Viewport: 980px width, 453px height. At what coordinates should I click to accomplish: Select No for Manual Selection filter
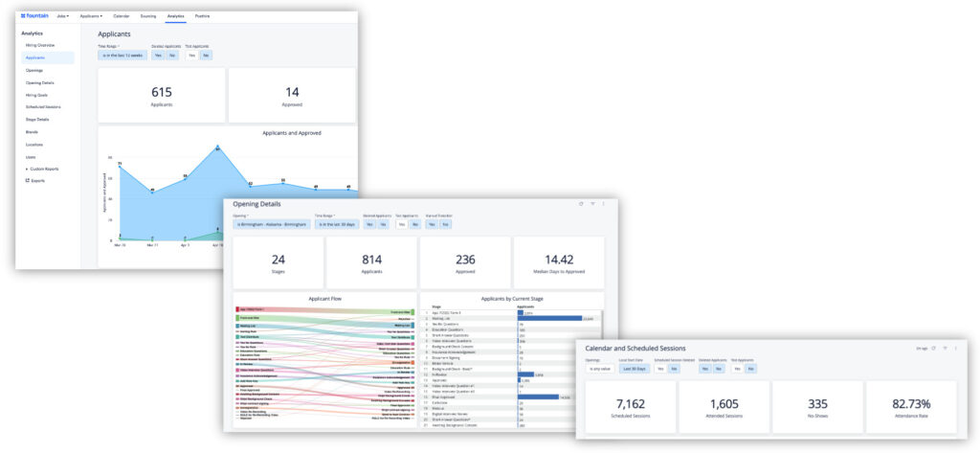point(445,224)
